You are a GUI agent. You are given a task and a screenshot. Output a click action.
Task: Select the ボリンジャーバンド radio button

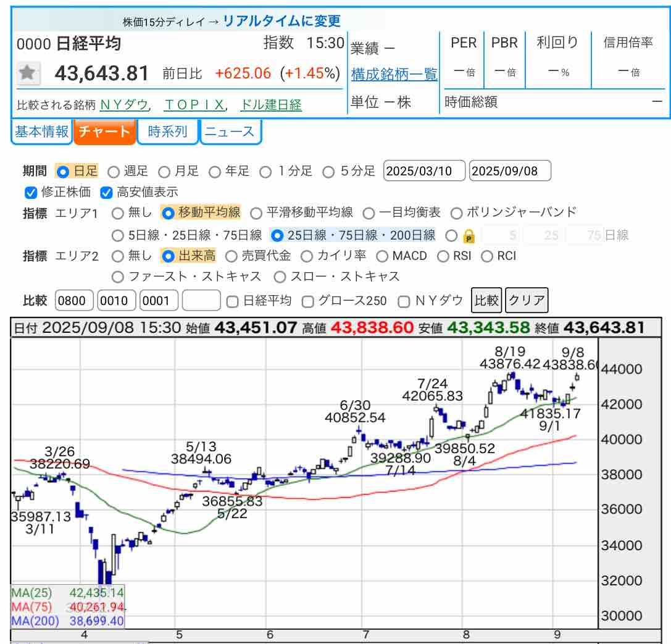(x=457, y=213)
